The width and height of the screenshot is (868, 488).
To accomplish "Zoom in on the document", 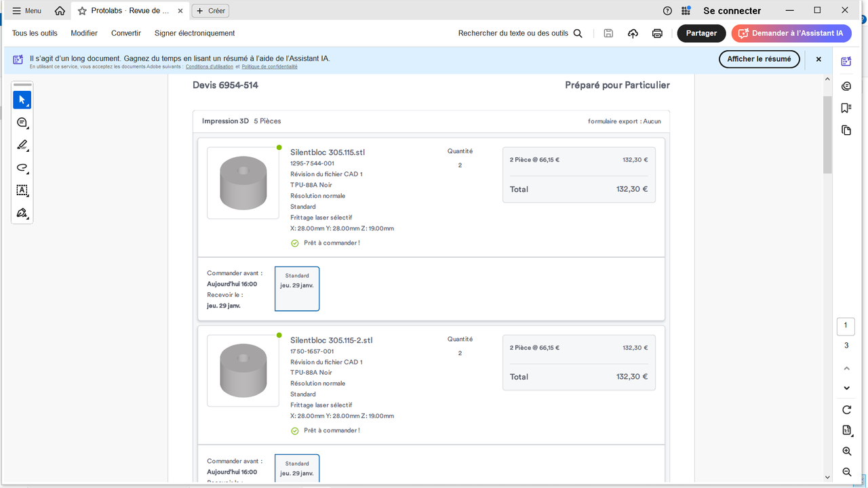I will [x=846, y=451].
